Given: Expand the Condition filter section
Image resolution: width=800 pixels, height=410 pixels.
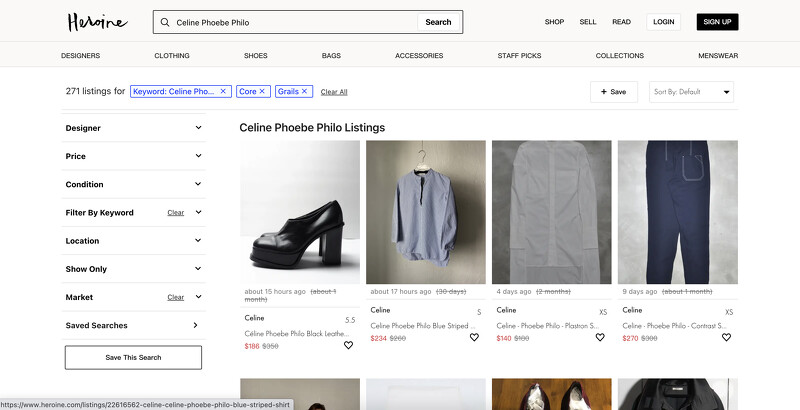Looking at the screenshot, I should click(134, 184).
